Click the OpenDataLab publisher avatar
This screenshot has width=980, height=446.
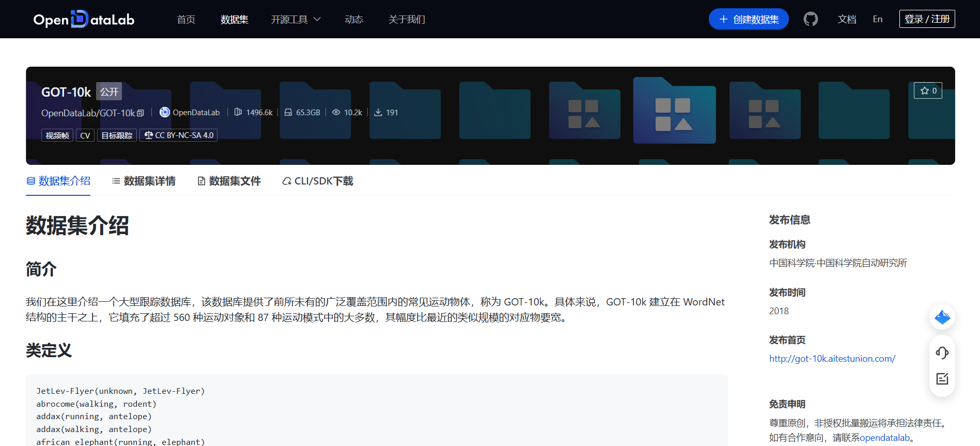164,112
